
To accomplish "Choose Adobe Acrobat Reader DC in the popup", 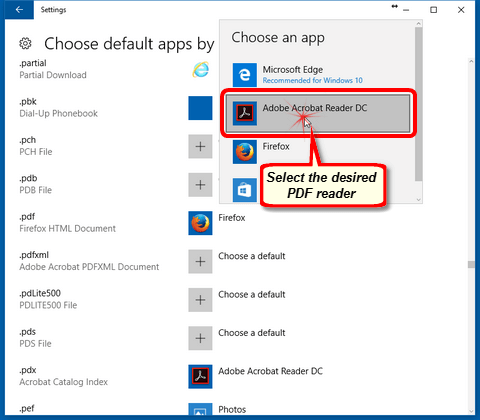I will [x=317, y=113].
